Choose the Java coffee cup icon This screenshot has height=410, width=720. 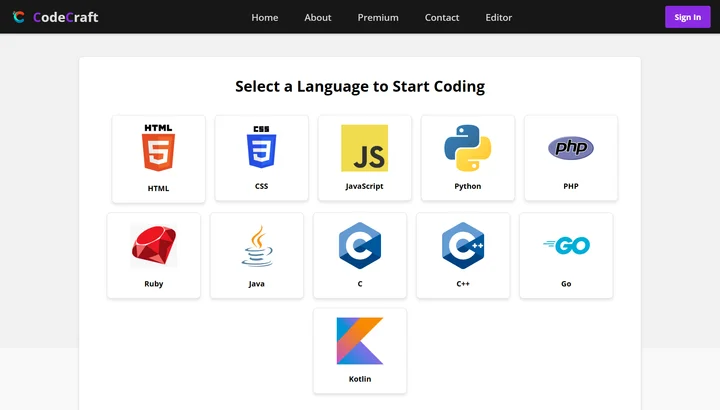[x=257, y=246]
